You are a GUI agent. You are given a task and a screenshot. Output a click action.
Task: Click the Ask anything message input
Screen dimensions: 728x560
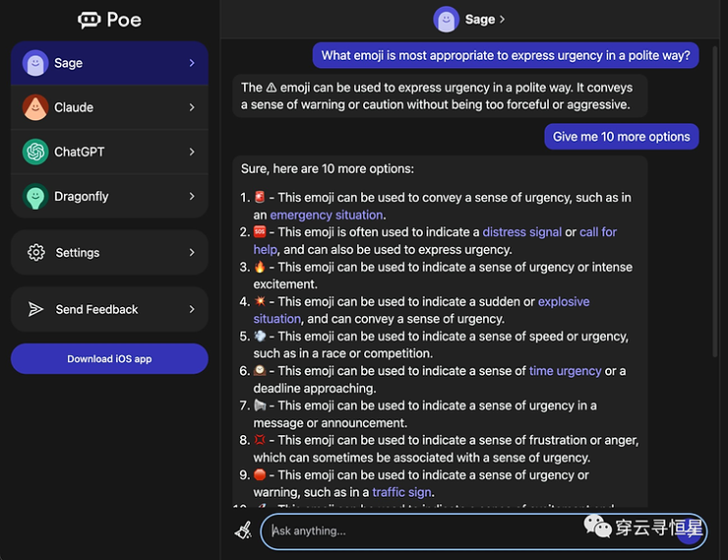tap(483, 531)
